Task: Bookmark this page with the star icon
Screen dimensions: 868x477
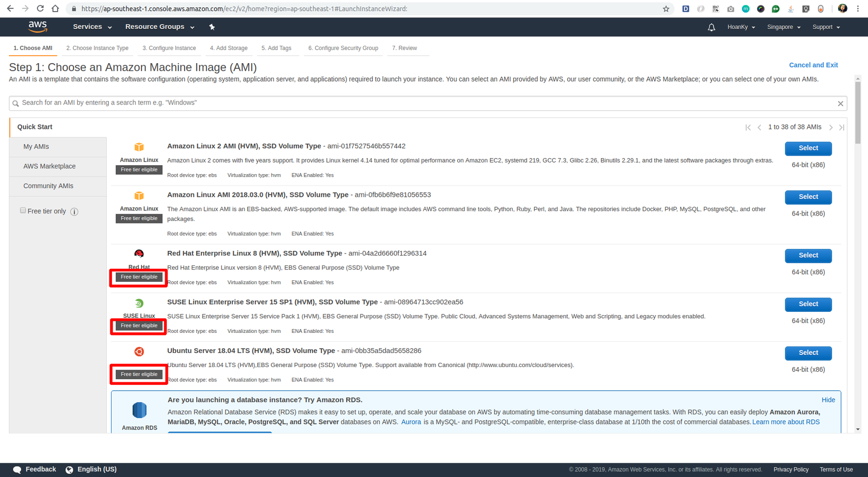Action: (666, 9)
